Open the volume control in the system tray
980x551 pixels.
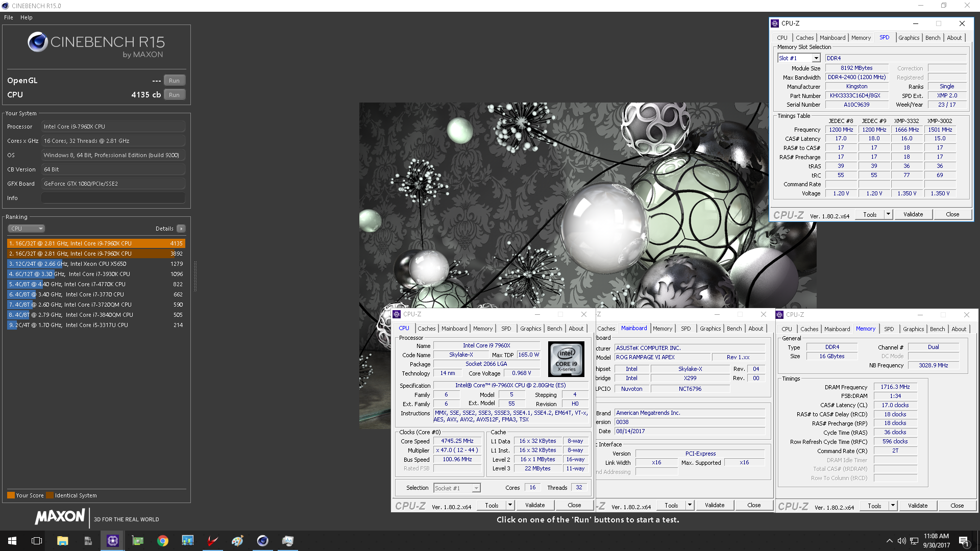click(902, 541)
